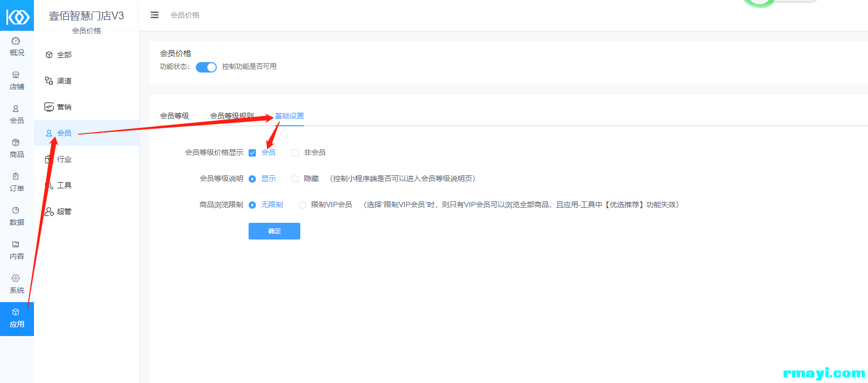868x383 pixels.
Task: Select 隐藏 for 会员等级说明
Action: (x=295, y=179)
